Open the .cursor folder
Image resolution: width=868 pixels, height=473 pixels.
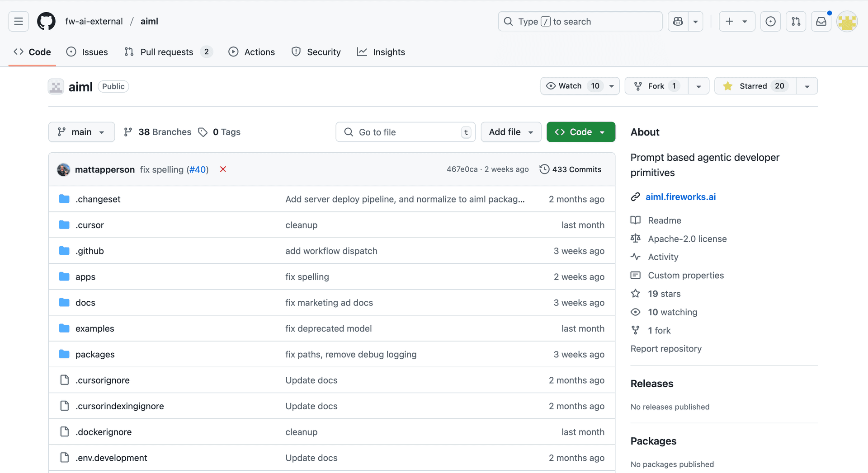(90, 225)
